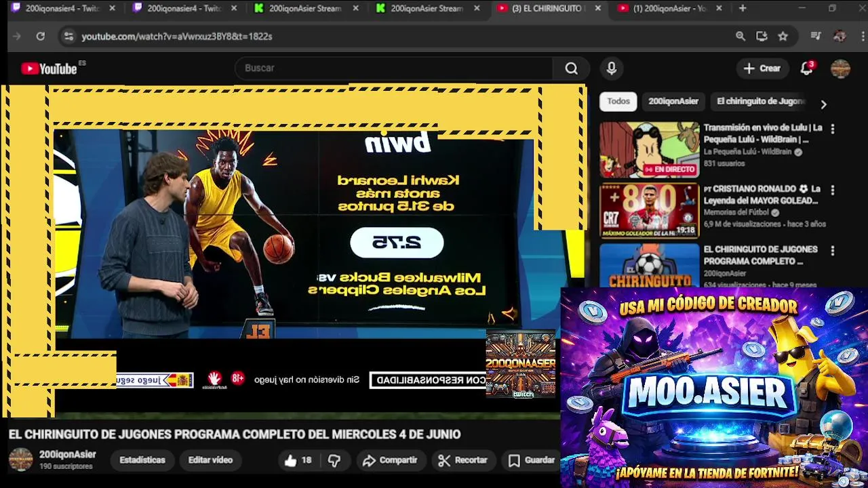This screenshot has width=868, height=488.
Task: Click '190 suscriptores' text
Action: pyautogui.click(x=66, y=466)
